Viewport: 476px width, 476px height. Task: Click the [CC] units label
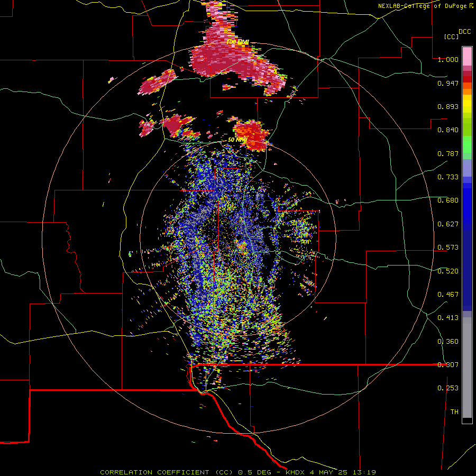tap(451, 36)
